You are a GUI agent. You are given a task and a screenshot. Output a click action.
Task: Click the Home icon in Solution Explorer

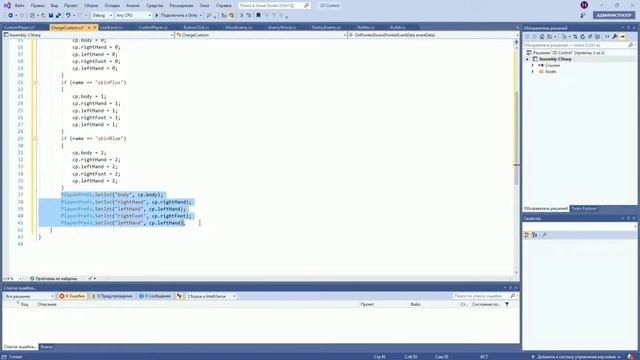pyautogui.click(x=542, y=37)
